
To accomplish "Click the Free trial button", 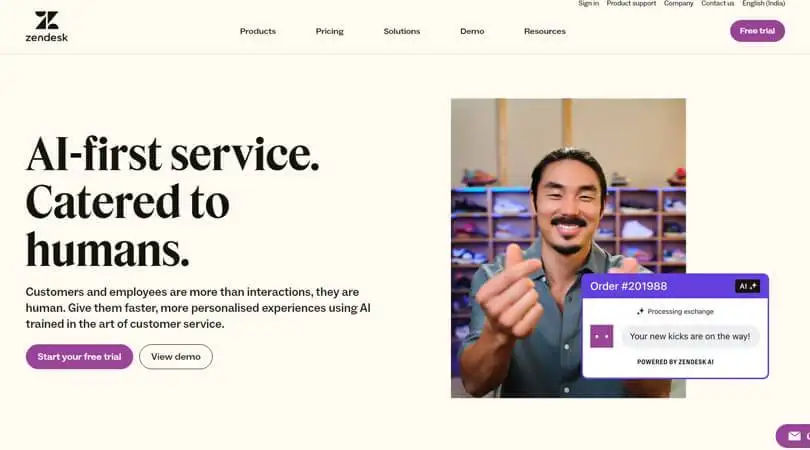I will 757,31.
